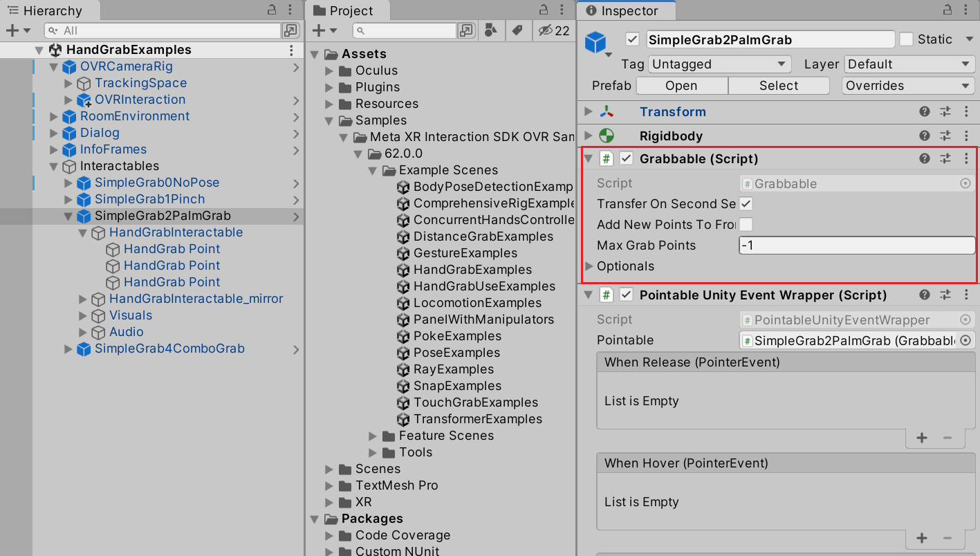980x556 pixels.
Task: Click the GameObject name field SimpleGrab2PalmGrab
Action: 770,39
